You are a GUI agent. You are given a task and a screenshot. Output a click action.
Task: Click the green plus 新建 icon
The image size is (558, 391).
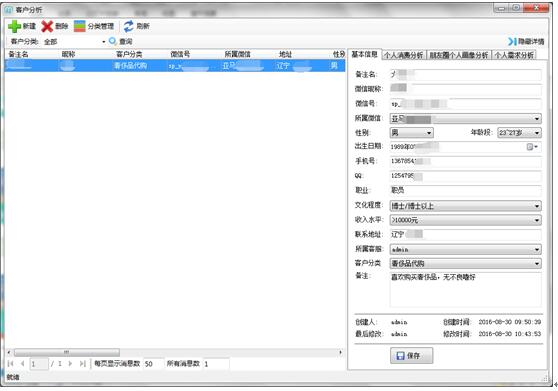click(x=15, y=26)
